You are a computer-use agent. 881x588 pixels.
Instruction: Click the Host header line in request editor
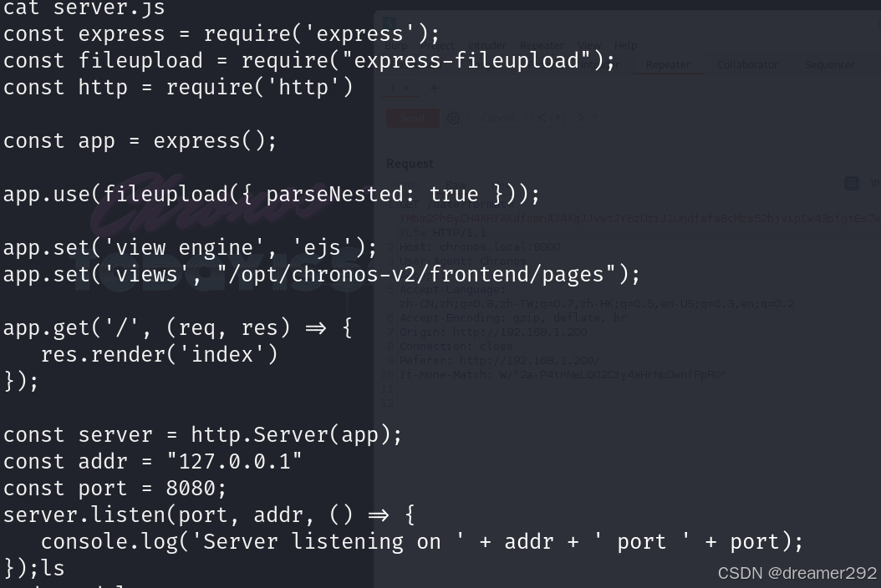point(480,247)
